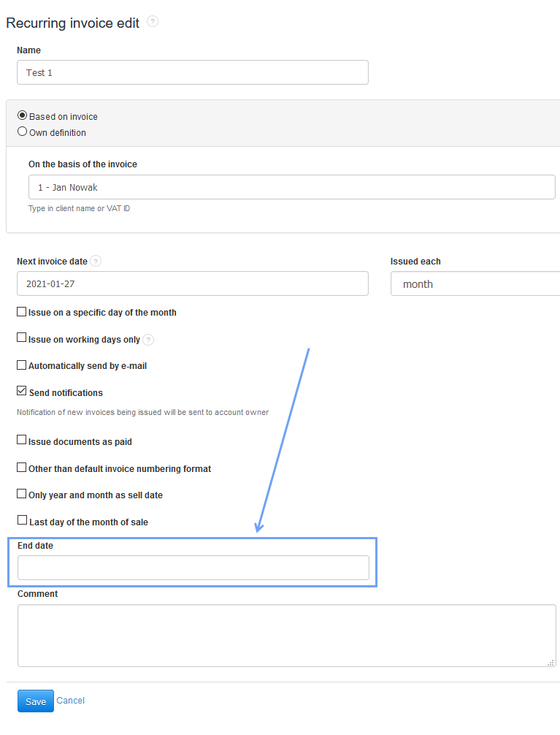Click the Cancel link
This screenshot has width=560, height=735.
click(70, 700)
